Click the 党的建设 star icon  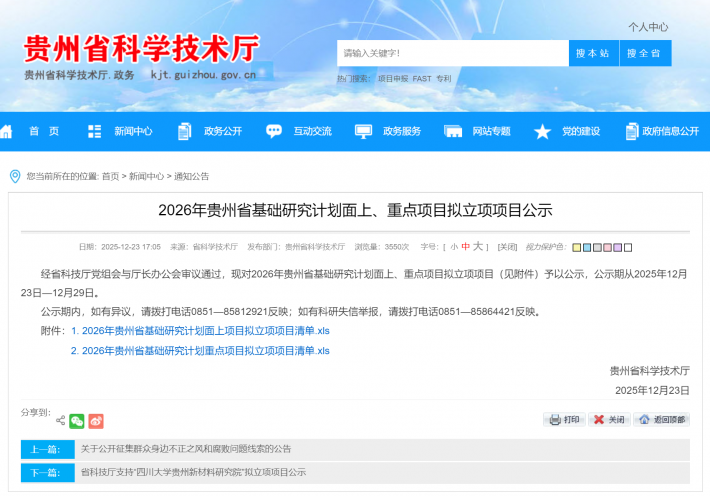542,131
